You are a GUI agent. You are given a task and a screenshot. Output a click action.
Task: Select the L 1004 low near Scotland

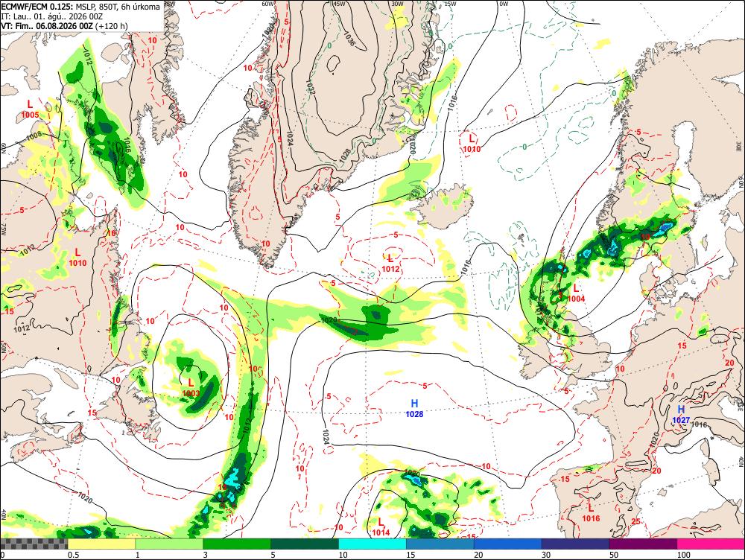pos(576,293)
